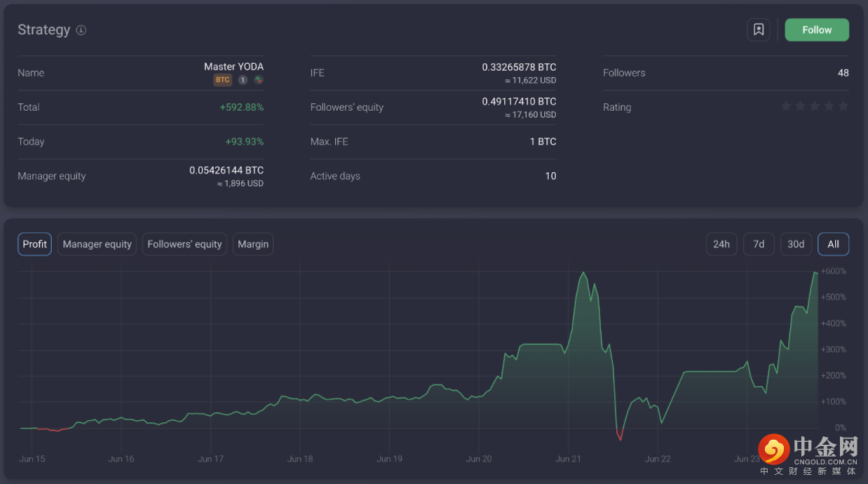The height and width of the screenshot is (484, 868).
Task: Select the All time range
Action: 833,244
